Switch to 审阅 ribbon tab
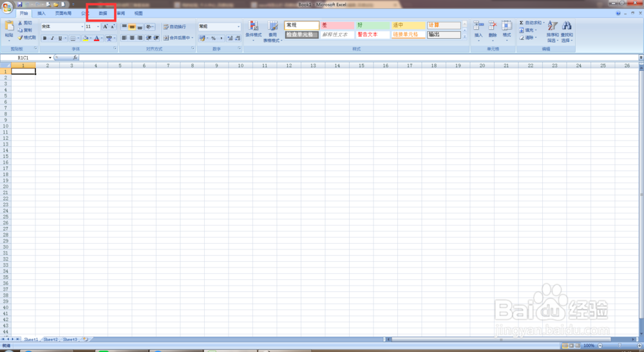This screenshot has height=352, width=644. (120, 14)
